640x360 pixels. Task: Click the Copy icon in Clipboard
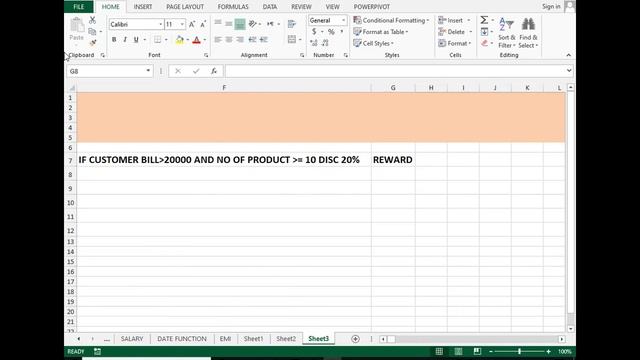(93, 31)
